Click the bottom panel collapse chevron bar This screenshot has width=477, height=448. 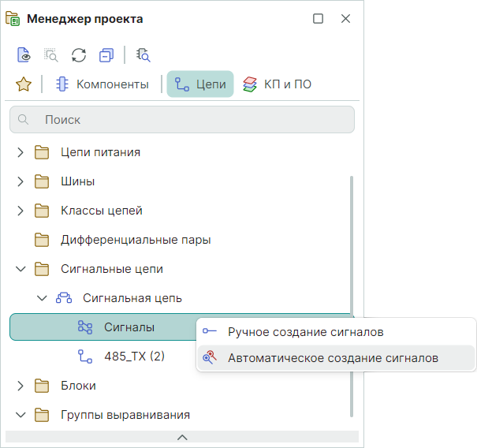point(182,436)
